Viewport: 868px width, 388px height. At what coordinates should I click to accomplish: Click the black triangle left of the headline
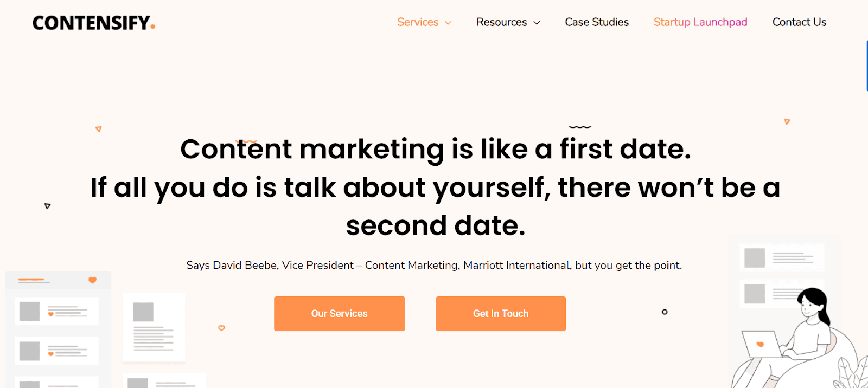pyautogui.click(x=47, y=206)
